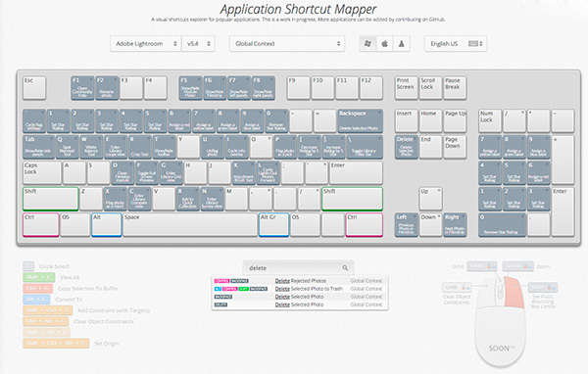Click F5 key 'Show/hide Module Picker'
The image size is (588, 374).
coord(190,88)
